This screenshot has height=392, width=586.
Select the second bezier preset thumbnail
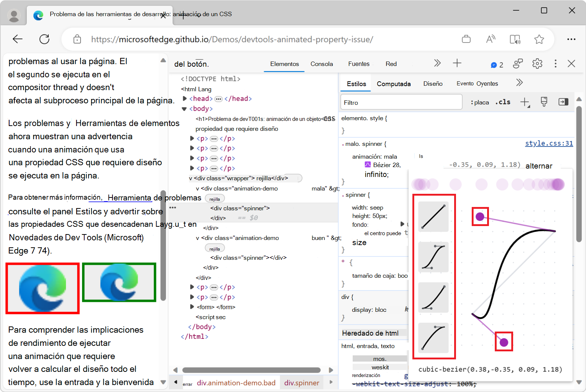click(x=434, y=257)
